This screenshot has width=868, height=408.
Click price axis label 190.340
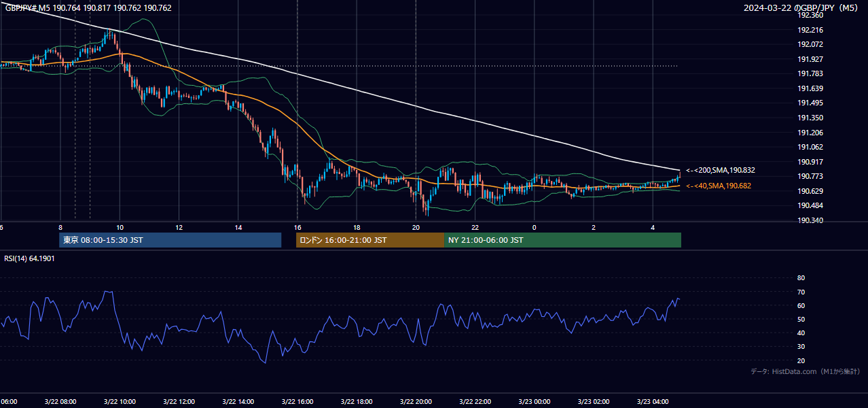810,220
